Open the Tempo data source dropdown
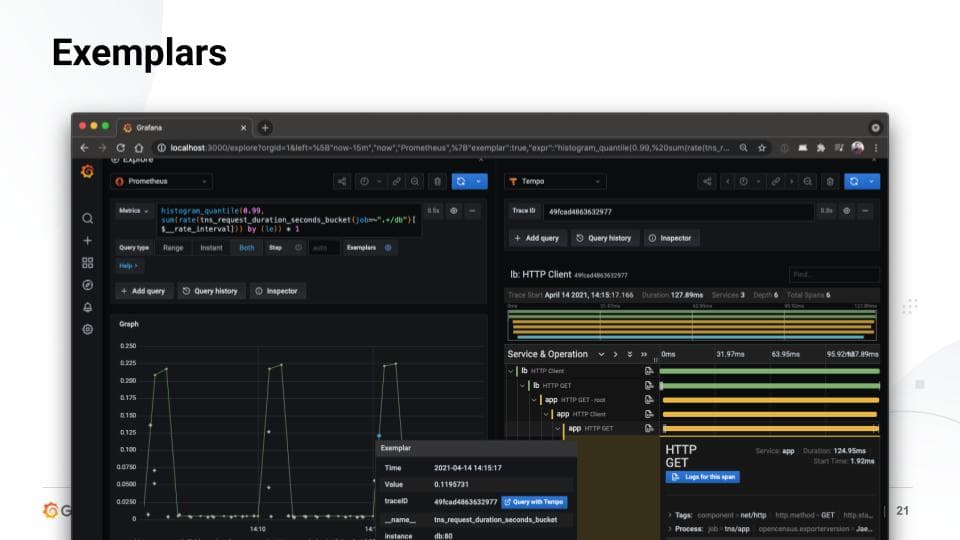The image size is (960, 540). pos(556,182)
